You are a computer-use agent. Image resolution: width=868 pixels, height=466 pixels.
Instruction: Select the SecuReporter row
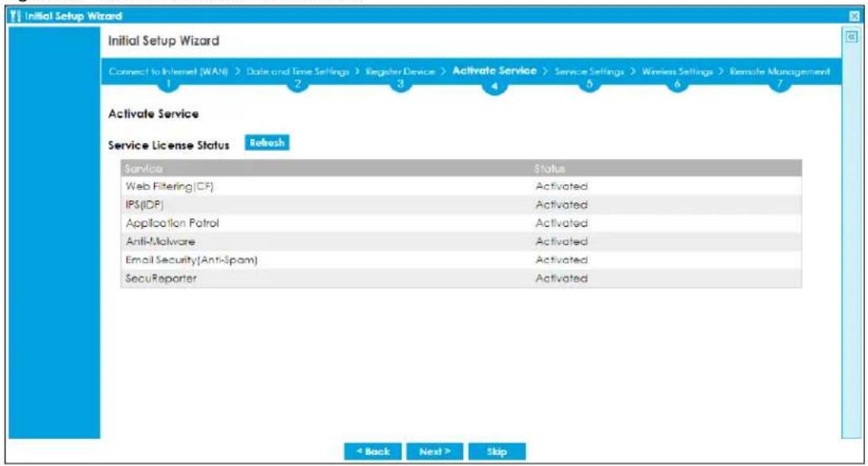click(461, 279)
